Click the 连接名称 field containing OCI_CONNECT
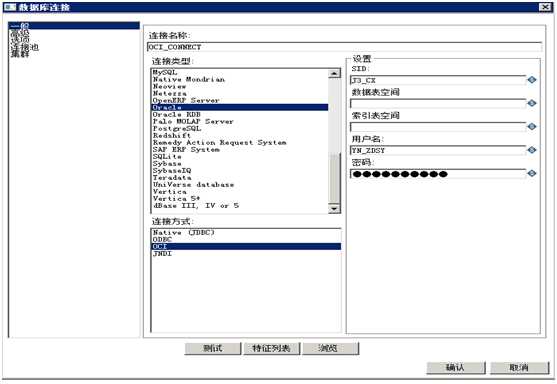 point(344,47)
